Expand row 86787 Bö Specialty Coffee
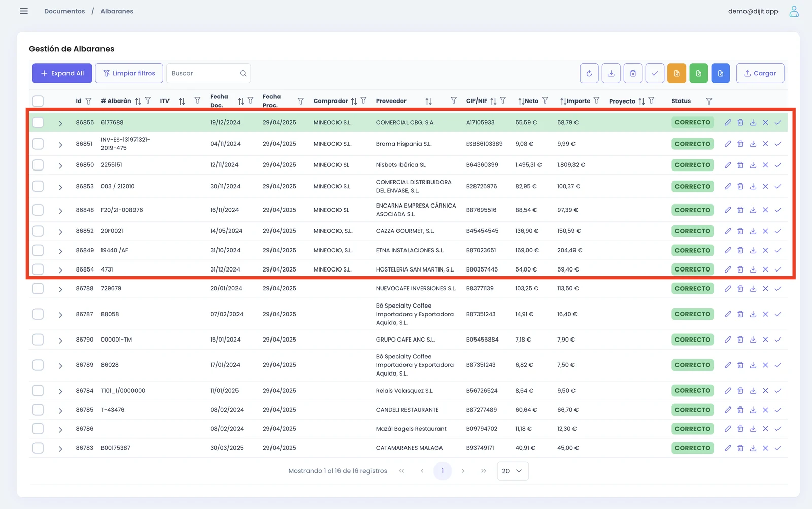The width and height of the screenshot is (812, 509). tap(60, 315)
